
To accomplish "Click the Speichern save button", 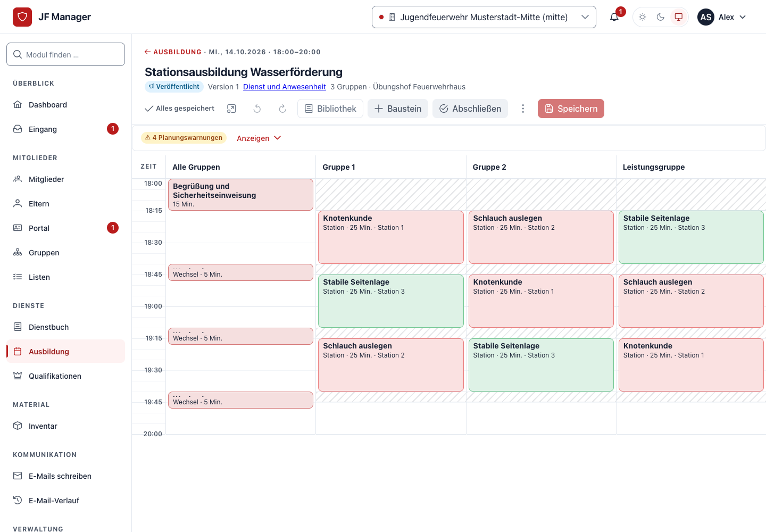I will pos(571,109).
